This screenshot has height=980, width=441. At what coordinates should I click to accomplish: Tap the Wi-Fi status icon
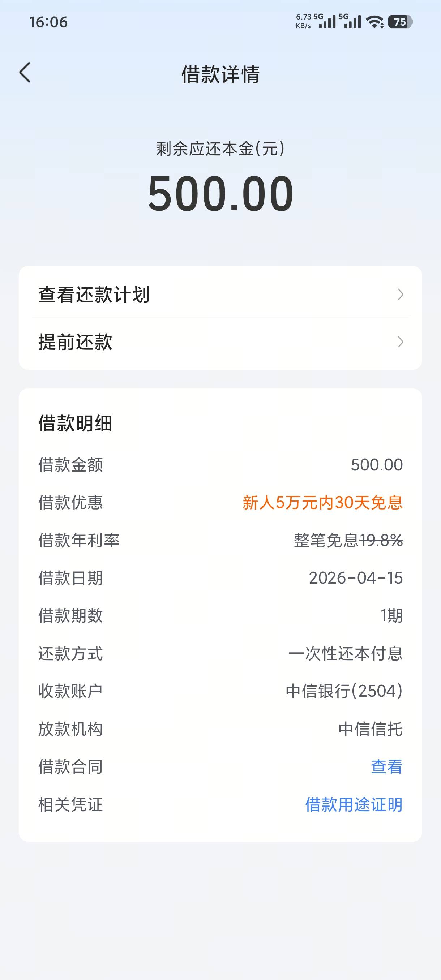tap(375, 22)
